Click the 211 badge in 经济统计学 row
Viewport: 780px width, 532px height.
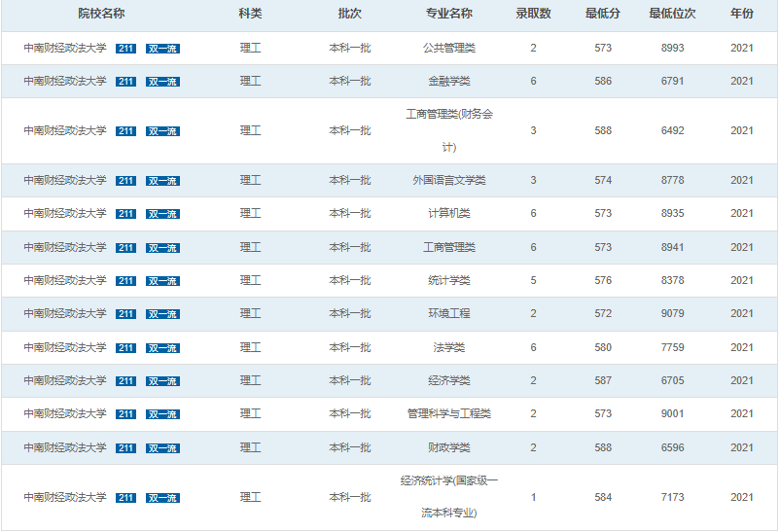coord(125,498)
